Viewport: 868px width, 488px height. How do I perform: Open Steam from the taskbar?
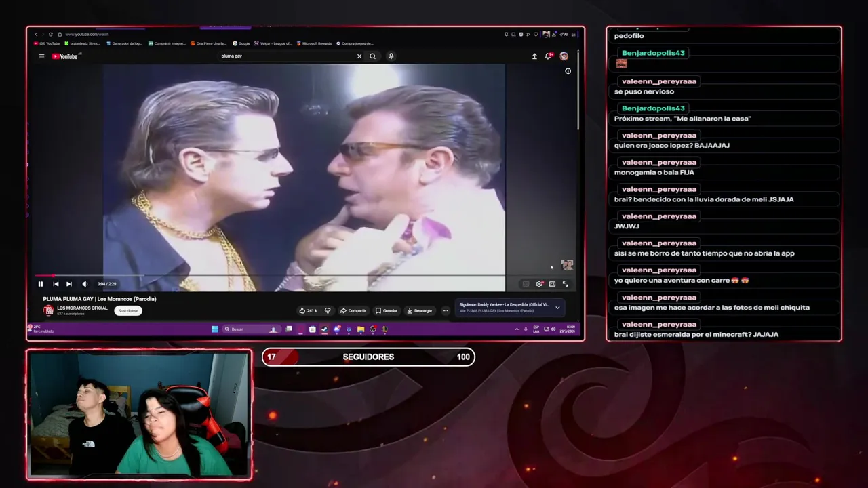324,329
